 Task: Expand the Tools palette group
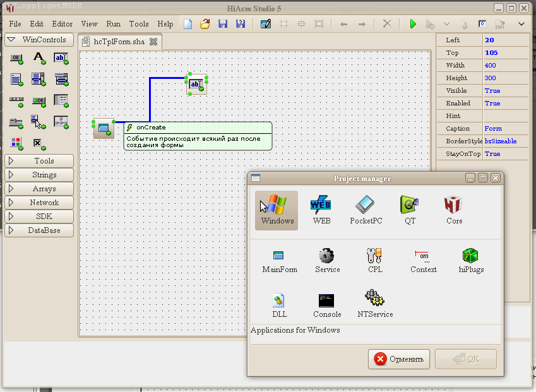[39, 161]
